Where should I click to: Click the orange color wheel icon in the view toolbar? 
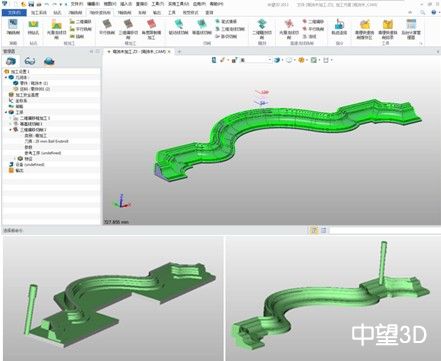[x=301, y=60]
